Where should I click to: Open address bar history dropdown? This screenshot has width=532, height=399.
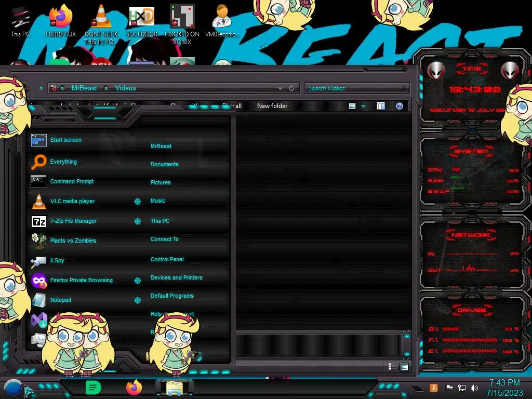pyautogui.click(x=280, y=88)
